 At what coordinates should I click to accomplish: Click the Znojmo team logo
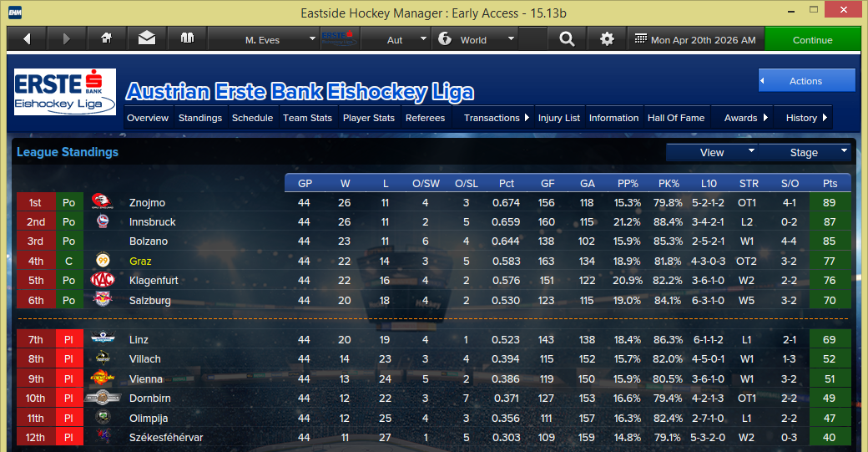pos(103,201)
